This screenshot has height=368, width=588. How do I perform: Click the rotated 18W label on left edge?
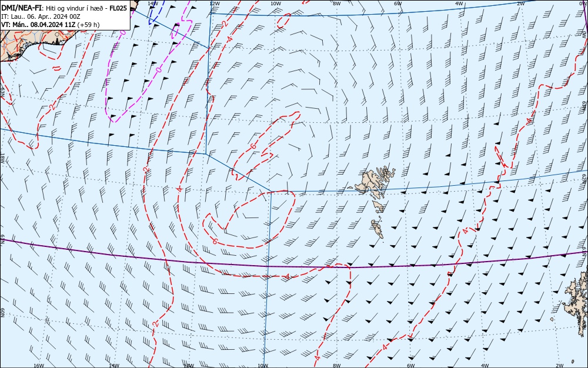click(x=2, y=158)
